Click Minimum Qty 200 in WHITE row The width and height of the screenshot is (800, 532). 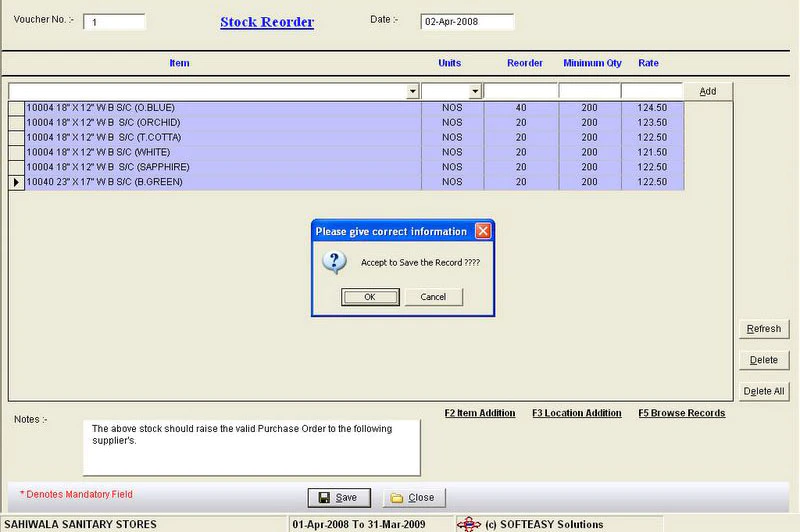click(589, 152)
